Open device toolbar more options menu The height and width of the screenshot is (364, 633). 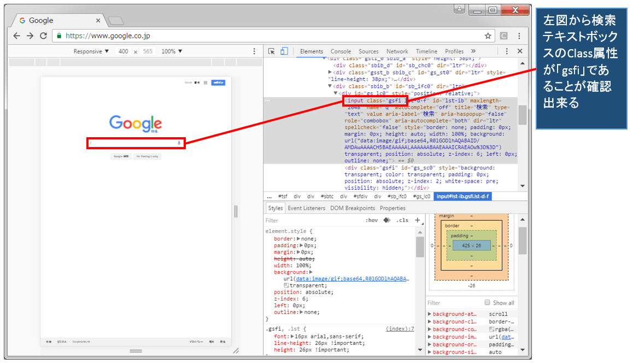(254, 51)
